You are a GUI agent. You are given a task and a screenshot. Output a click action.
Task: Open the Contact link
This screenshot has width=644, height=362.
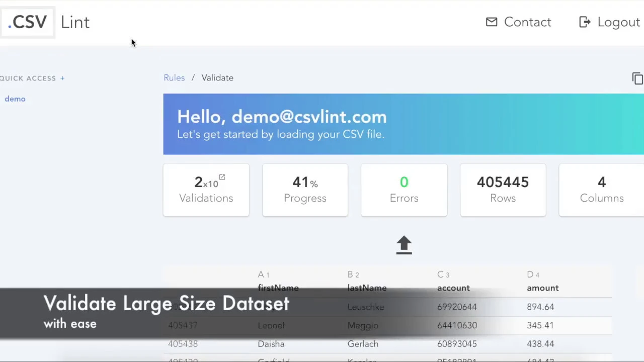click(x=527, y=22)
